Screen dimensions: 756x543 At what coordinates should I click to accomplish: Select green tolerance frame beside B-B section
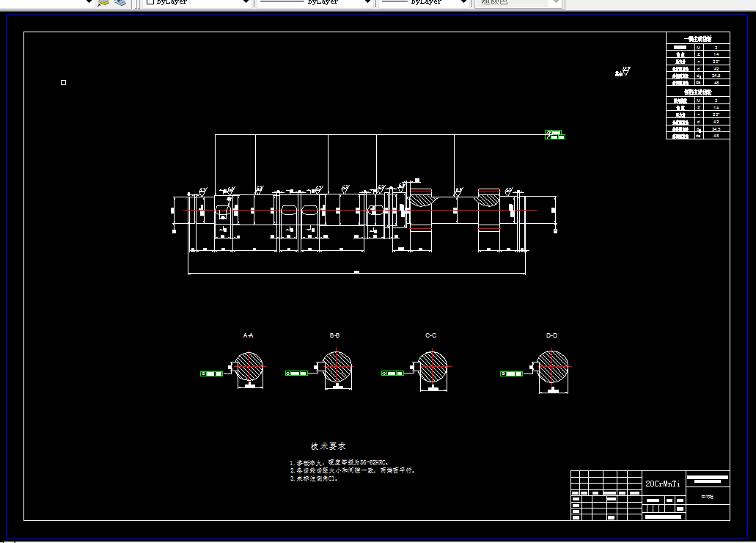[x=296, y=373]
